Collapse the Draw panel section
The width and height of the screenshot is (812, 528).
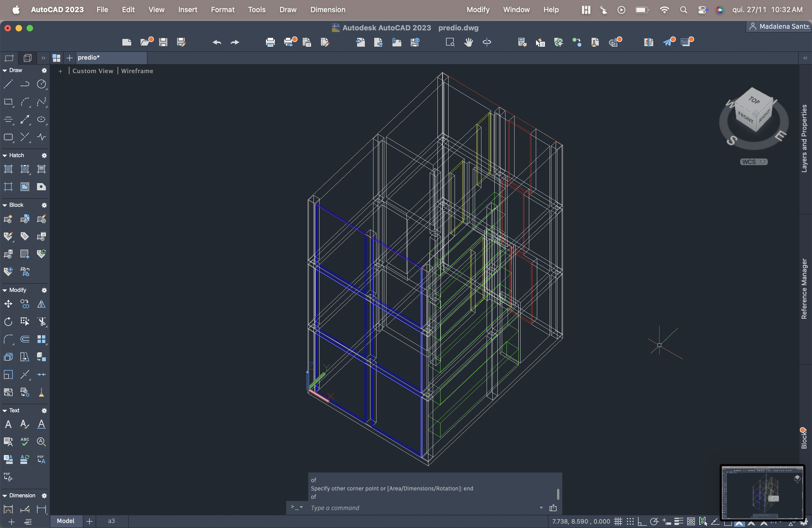(x=5, y=70)
